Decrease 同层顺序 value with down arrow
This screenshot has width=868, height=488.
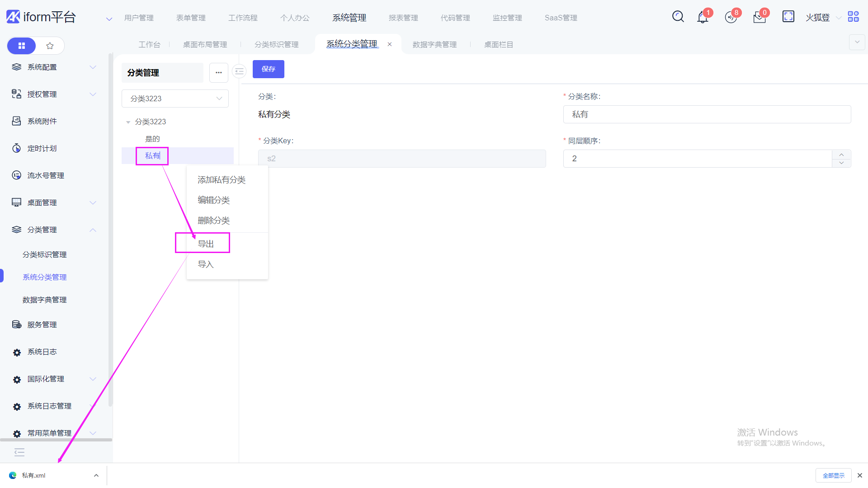[841, 163]
